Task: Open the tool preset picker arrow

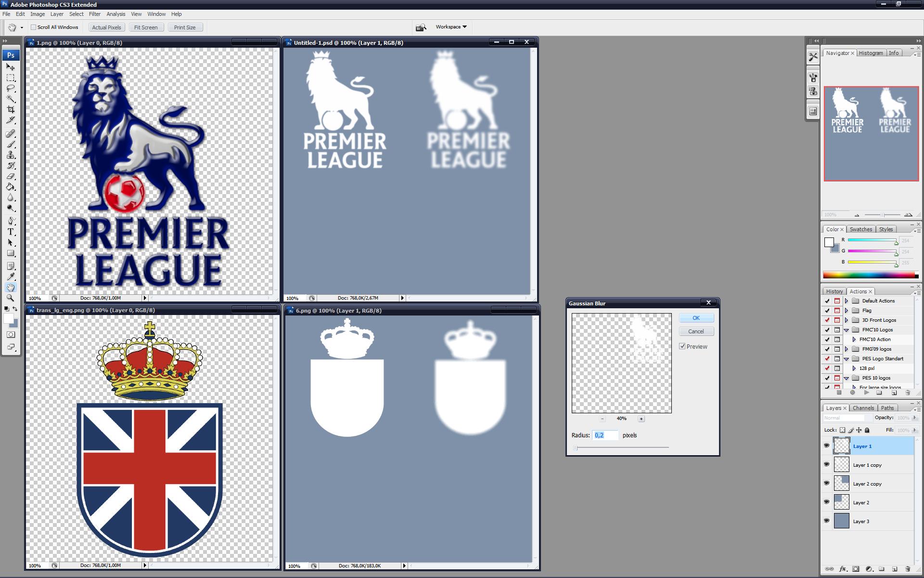Action: pos(22,27)
